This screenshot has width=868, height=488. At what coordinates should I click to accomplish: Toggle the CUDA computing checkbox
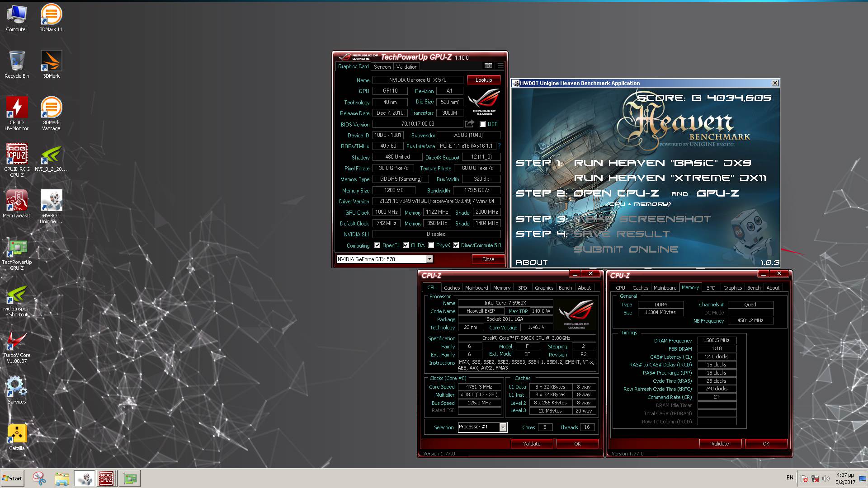(406, 245)
